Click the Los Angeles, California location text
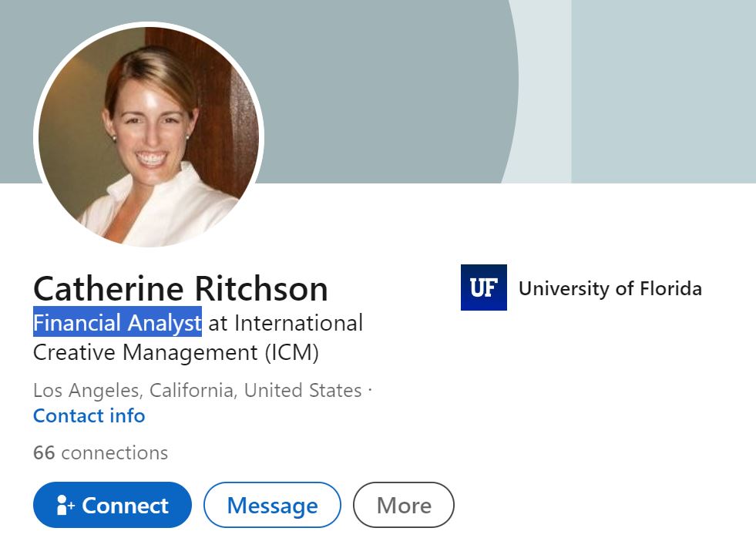This screenshot has width=756, height=538. tap(198, 390)
